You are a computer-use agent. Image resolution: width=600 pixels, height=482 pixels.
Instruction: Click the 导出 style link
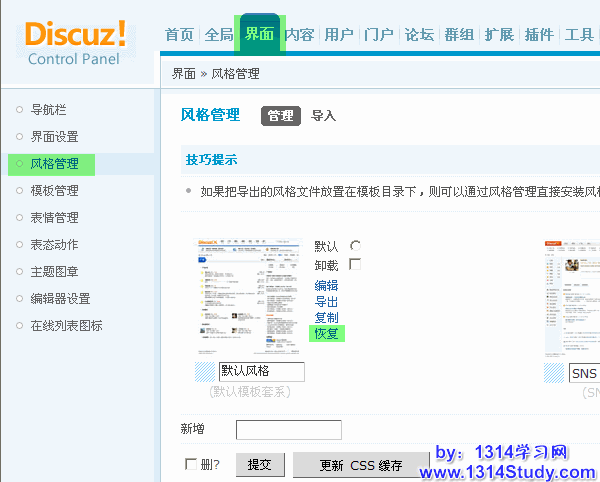point(326,301)
